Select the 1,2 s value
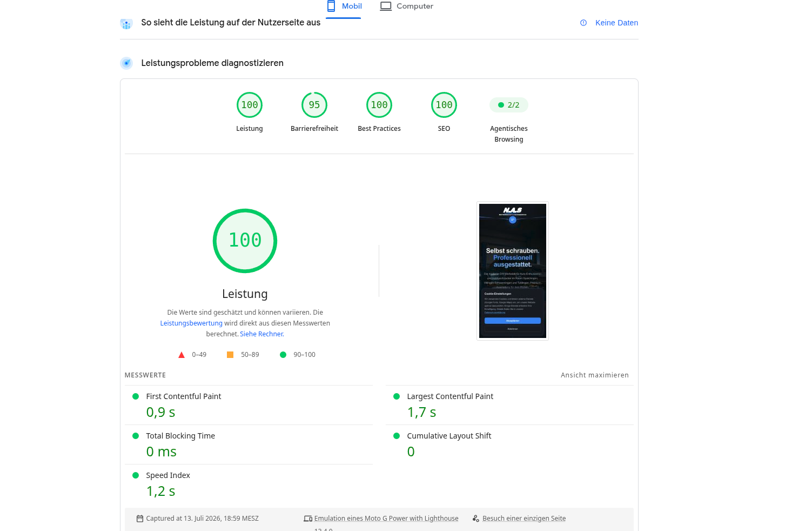The width and height of the screenshot is (812, 531). [161, 491]
